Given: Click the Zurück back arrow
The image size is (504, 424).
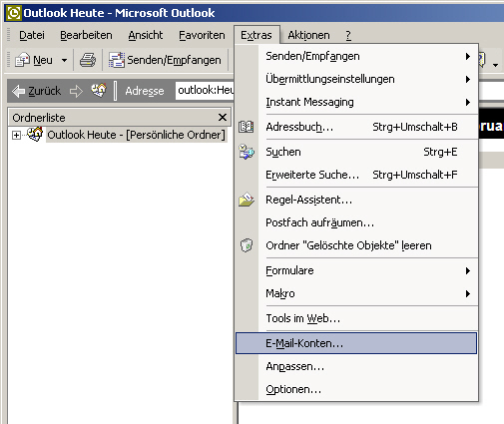Looking at the screenshot, I should click(18, 91).
